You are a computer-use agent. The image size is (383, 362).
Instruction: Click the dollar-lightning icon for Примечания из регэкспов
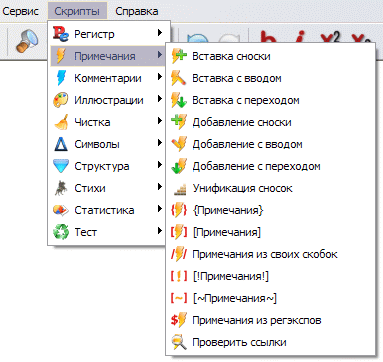(179, 320)
